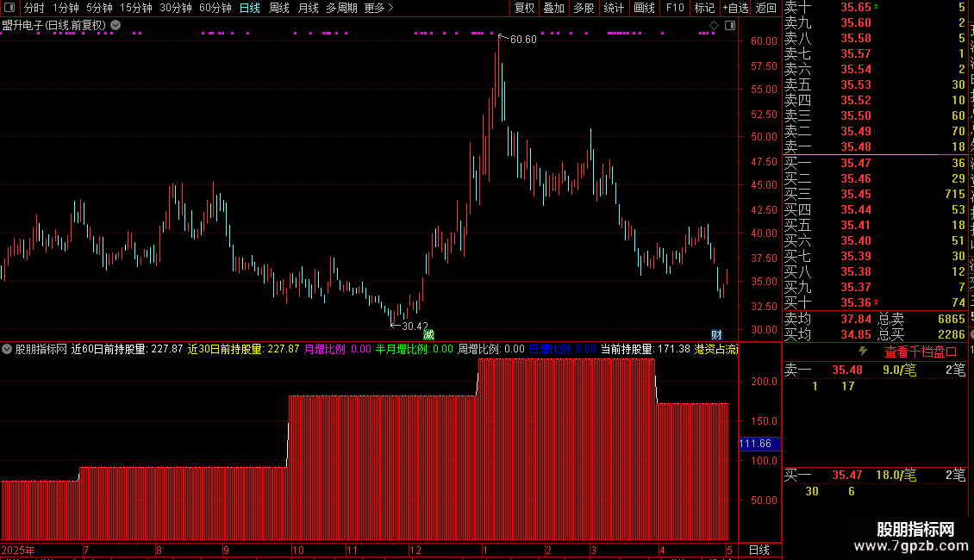Screen dimensions: 974x560
Task: Click the 画线 drawing tool button
Action: point(644,8)
